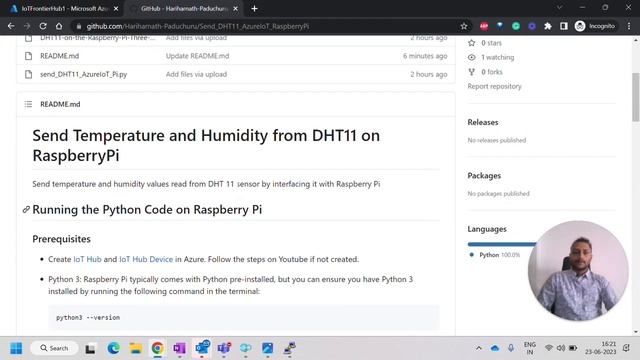The image size is (640, 360).
Task: Open File Explorer from the taskbar
Action: point(136,348)
